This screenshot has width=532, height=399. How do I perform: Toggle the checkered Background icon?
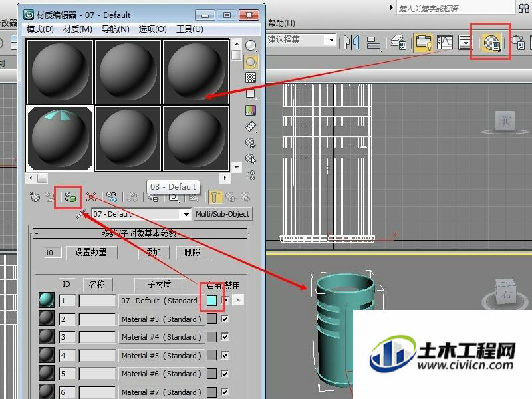tap(251, 78)
